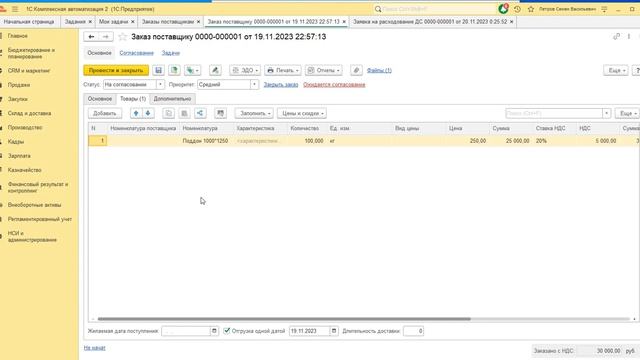Expand the goods table search history arrow

(x=607, y=113)
